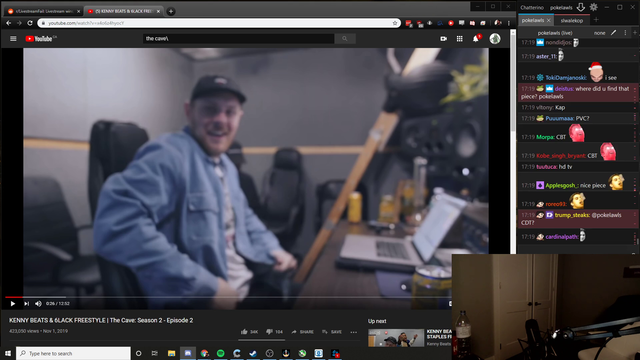Open the Chrome three-dot menu
Screen dimensions: 640x360
coord(509,23)
